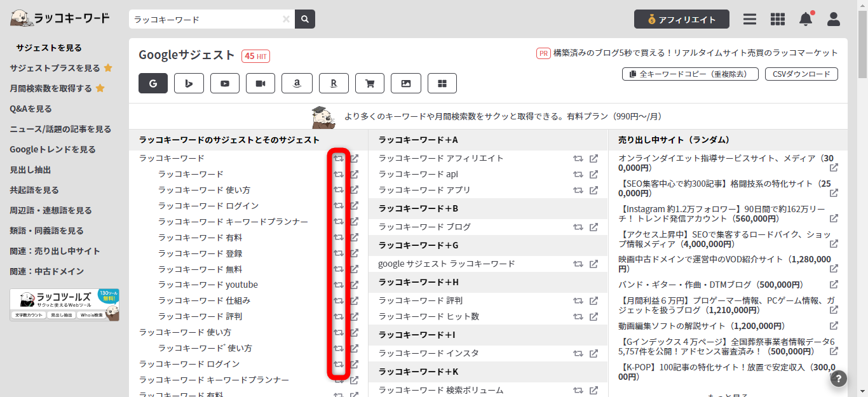Open 周辺語・連想語を見る in sidebar
The image size is (868, 397).
click(51, 210)
